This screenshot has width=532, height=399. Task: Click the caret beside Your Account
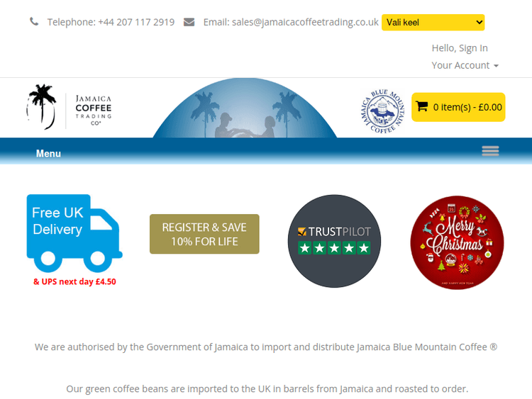tap(496, 66)
